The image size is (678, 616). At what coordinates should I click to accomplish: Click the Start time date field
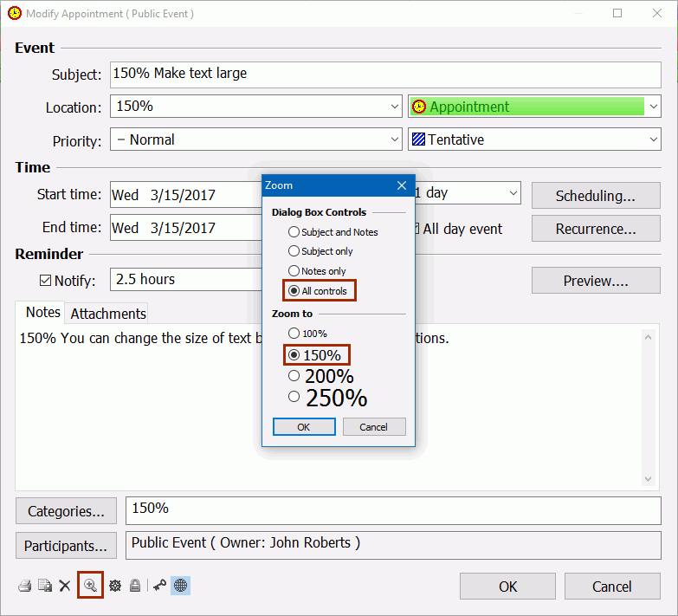pos(186,194)
